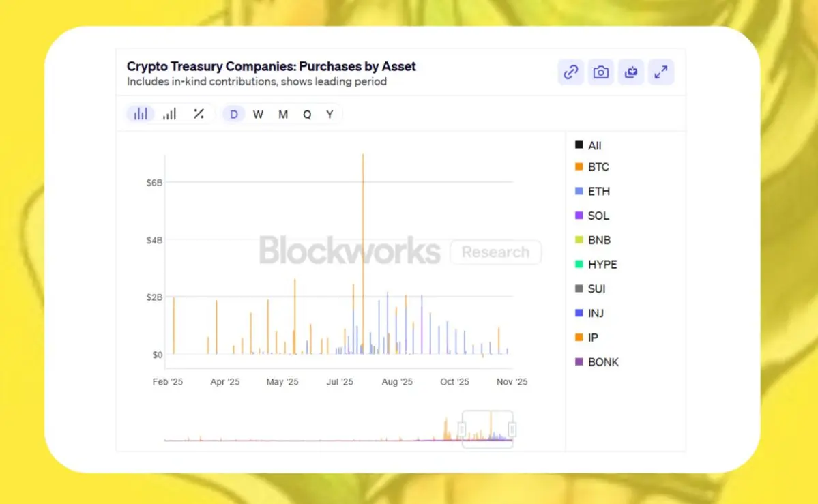Image resolution: width=818 pixels, height=504 pixels.
Task: Select the W weekly period tab
Action: (258, 114)
